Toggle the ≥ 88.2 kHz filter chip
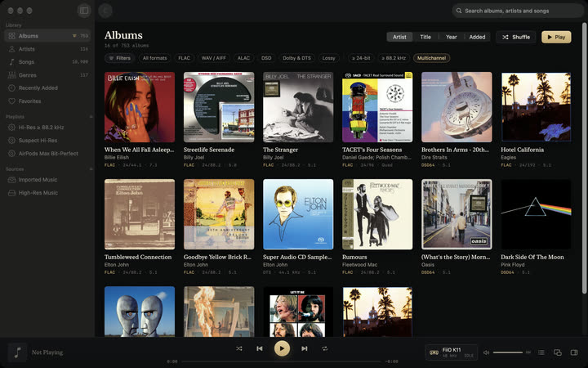The height and width of the screenshot is (368, 588). pos(394,58)
